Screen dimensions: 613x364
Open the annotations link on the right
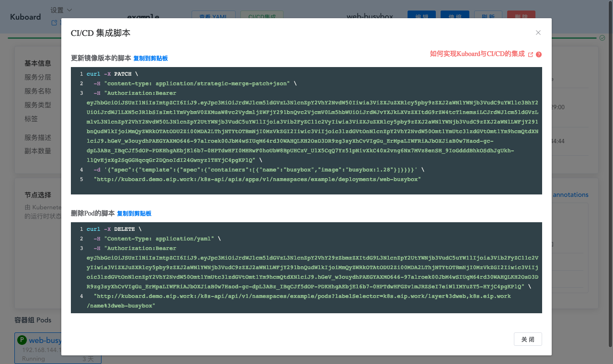coord(570,195)
